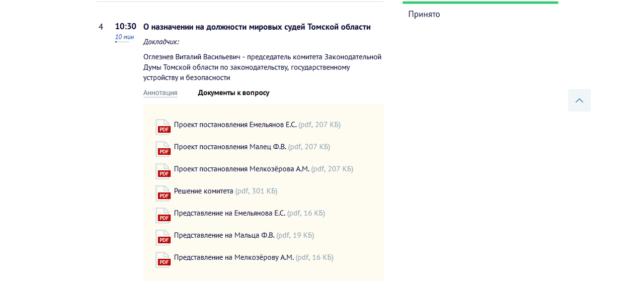Select the Документы к вопросу tab
The image size is (644, 296).
[x=233, y=93]
